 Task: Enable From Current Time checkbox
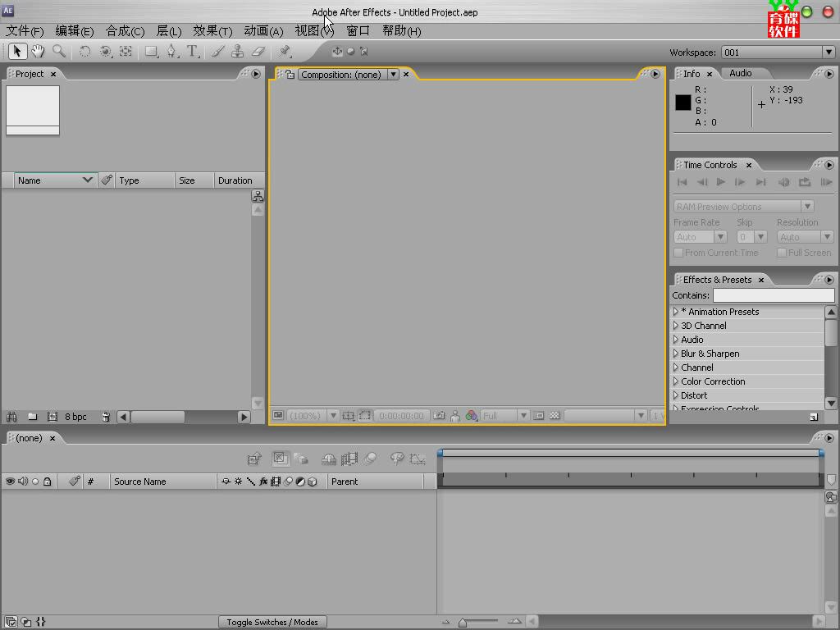[x=678, y=253]
